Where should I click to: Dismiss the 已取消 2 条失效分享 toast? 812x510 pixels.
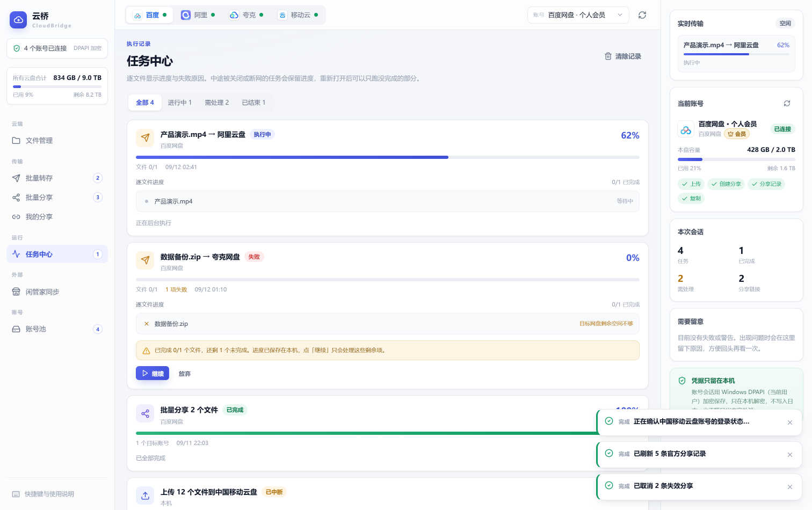(x=790, y=487)
